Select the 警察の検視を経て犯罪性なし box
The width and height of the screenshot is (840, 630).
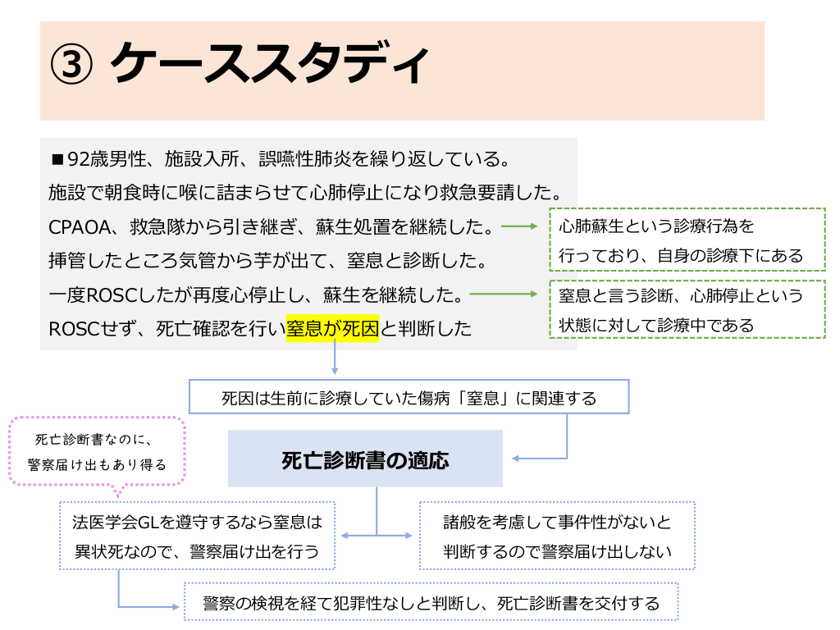coord(431,604)
